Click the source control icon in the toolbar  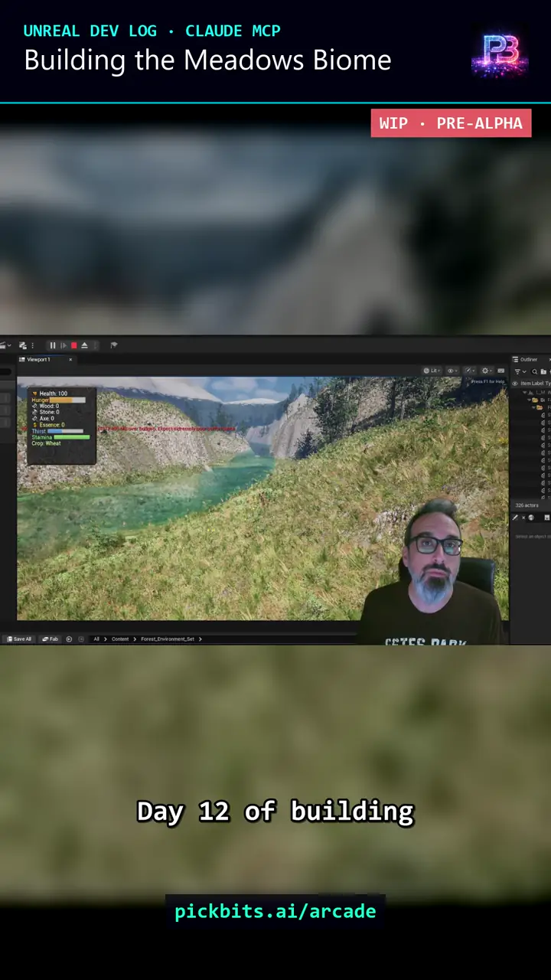pyautogui.click(x=22, y=345)
